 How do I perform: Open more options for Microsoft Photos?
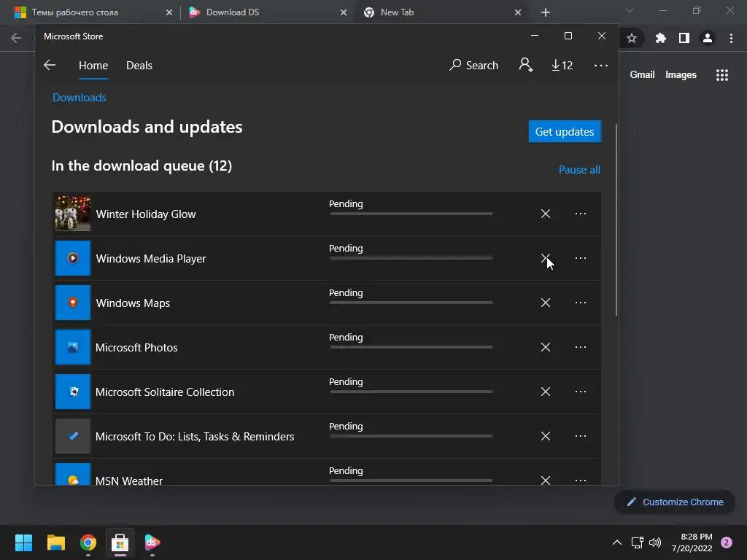click(x=580, y=347)
